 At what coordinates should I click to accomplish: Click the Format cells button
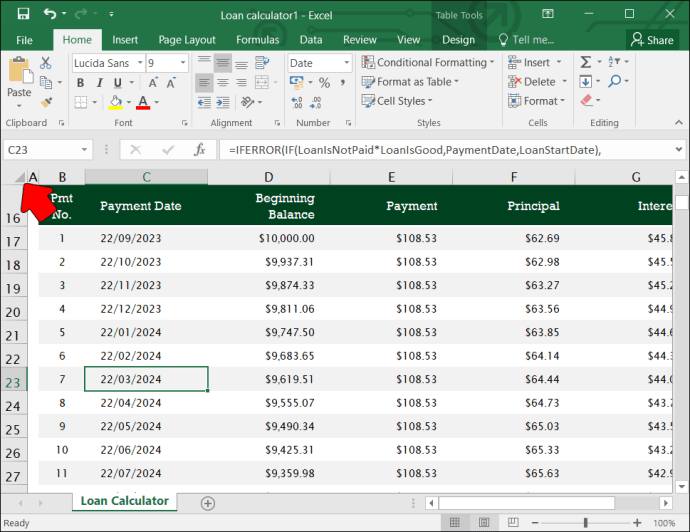pyautogui.click(x=536, y=101)
